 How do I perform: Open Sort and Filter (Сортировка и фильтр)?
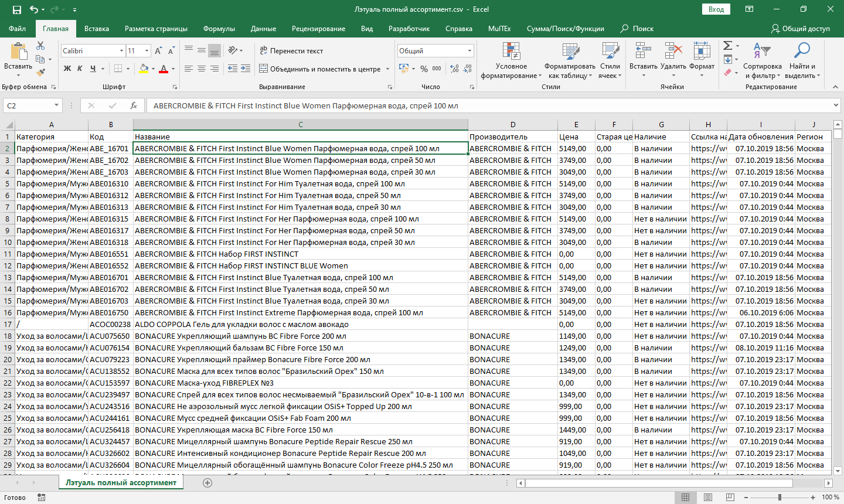[763, 60]
